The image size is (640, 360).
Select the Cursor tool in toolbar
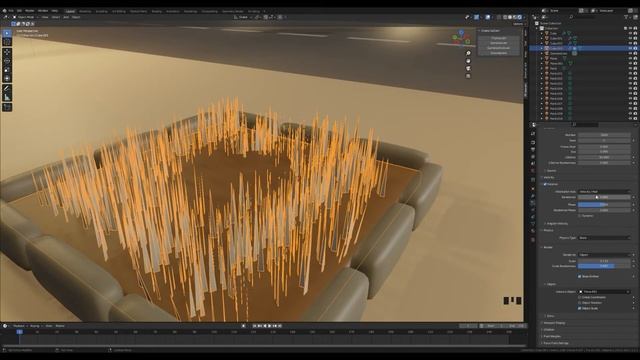[7, 42]
